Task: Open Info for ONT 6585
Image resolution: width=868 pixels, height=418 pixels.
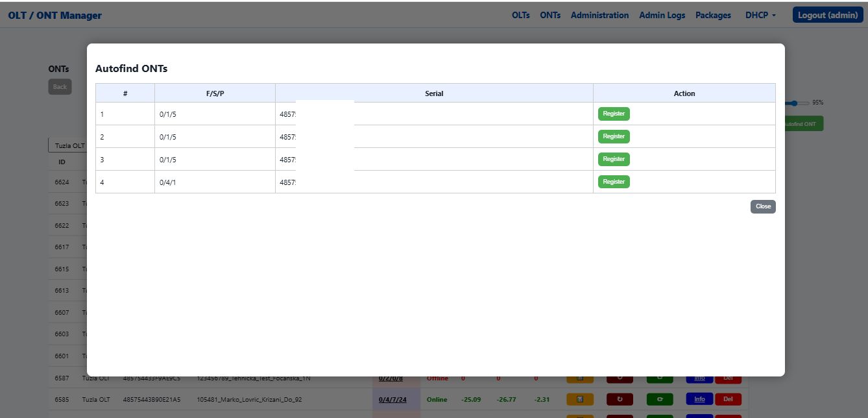Action: [699, 399]
